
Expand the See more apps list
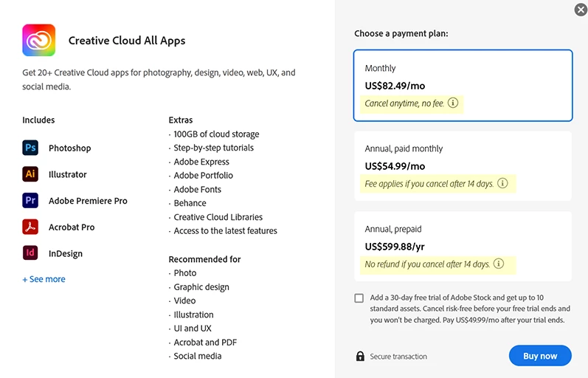pos(44,279)
